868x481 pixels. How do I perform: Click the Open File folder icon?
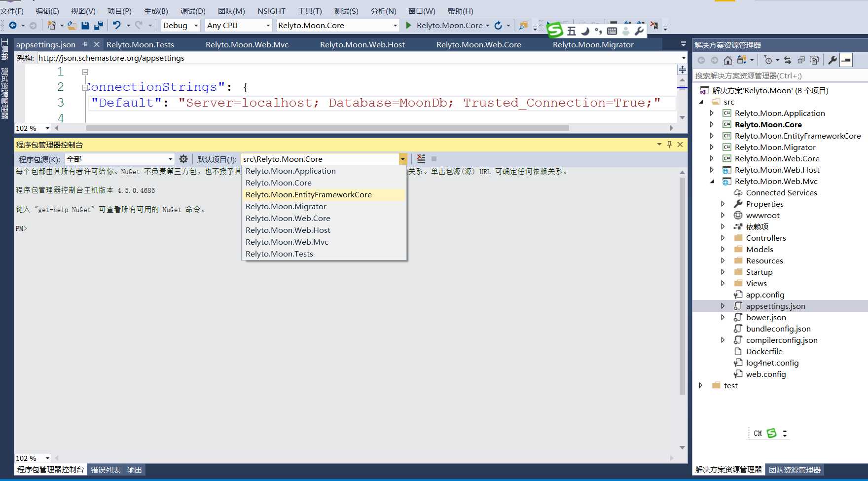(x=72, y=25)
